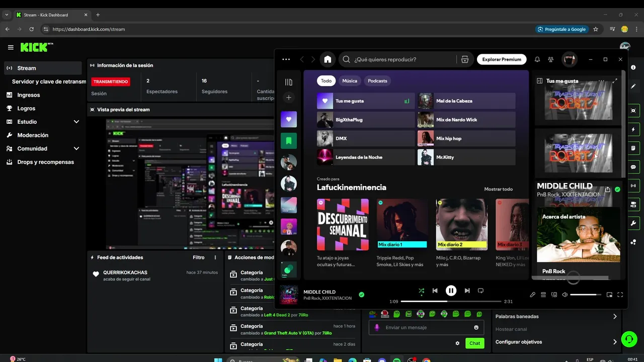Open Kick green help headset bubble
The width and height of the screenshot is (644, 362).
point(629,339)
